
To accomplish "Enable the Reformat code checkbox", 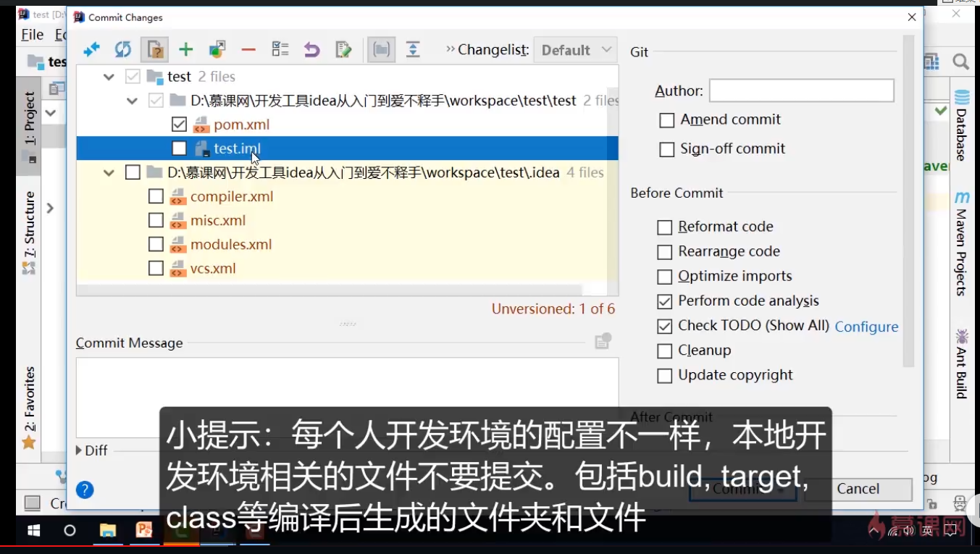I will [x=664, y=227].
